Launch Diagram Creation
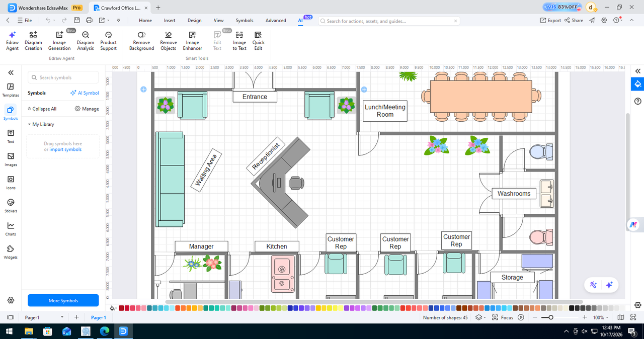Viewport: 644px width, 339px height. 33,41
